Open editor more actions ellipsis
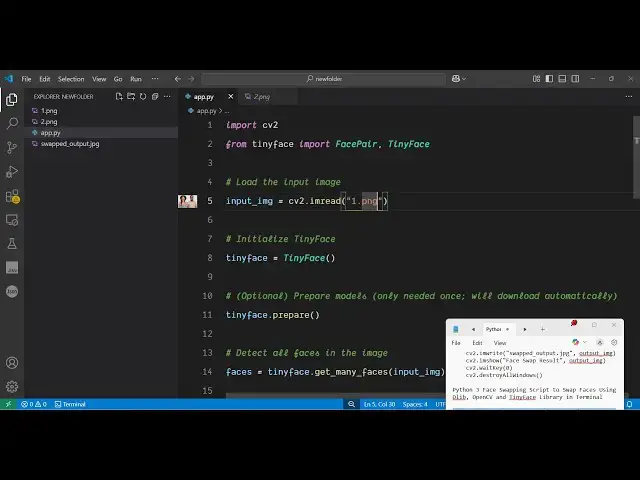640x480 pixels. (x=629, y=96)
